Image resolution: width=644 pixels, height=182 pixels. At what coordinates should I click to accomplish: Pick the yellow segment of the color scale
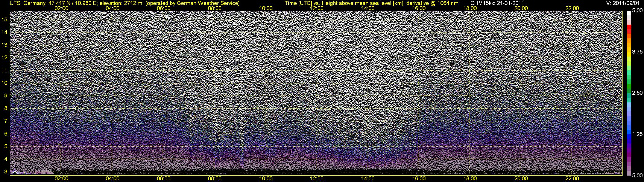(629, 55)
